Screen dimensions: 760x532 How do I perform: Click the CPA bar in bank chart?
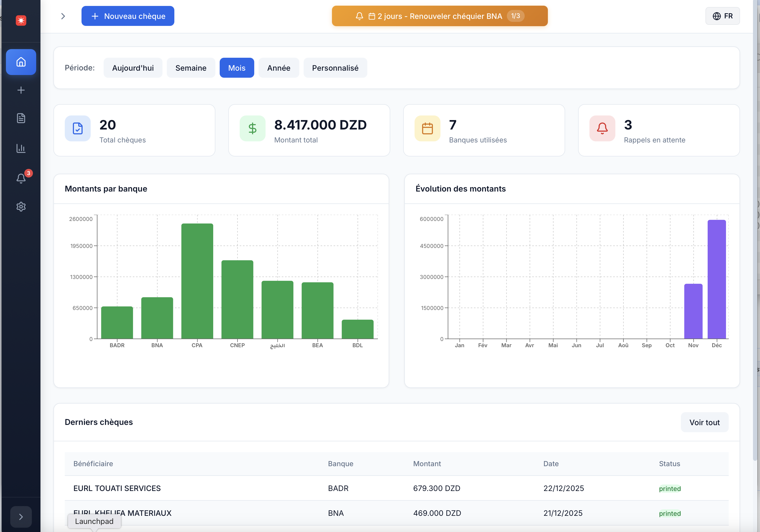pyautogui.click(x=197, y=281)
